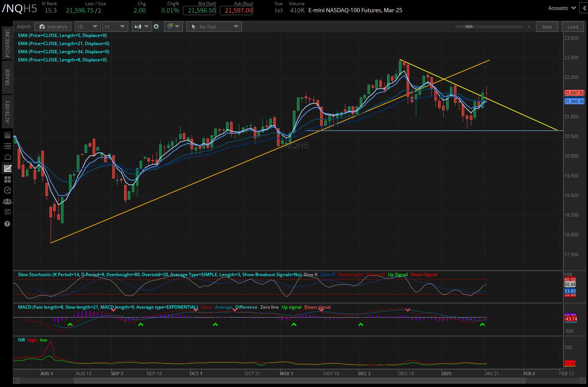
Task: Click the Load chart button
Action: click(x=573, y=27)
